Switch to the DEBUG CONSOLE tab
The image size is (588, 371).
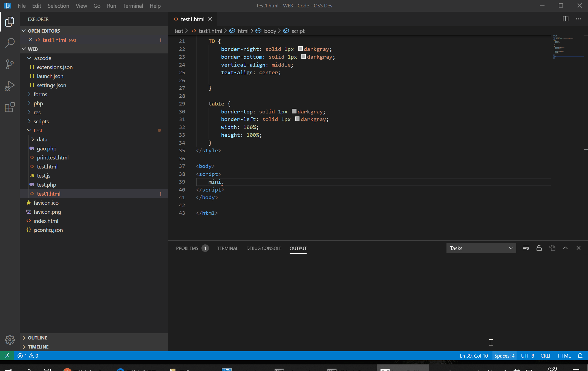point(264,248)
